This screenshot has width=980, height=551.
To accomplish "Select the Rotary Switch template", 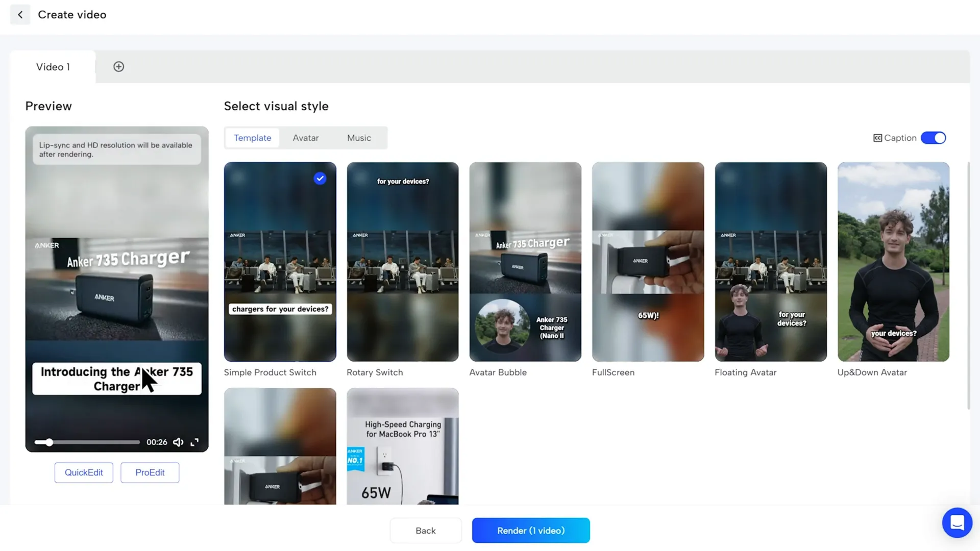I will [403, 262].
